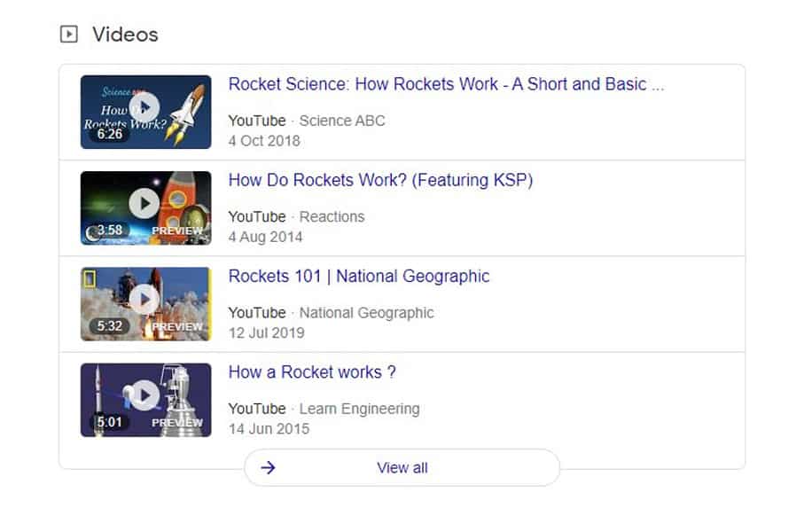Viewport: 812px width, 508px height.
Task: Click the Videos section play icon
Action: [x=69, y=35]
